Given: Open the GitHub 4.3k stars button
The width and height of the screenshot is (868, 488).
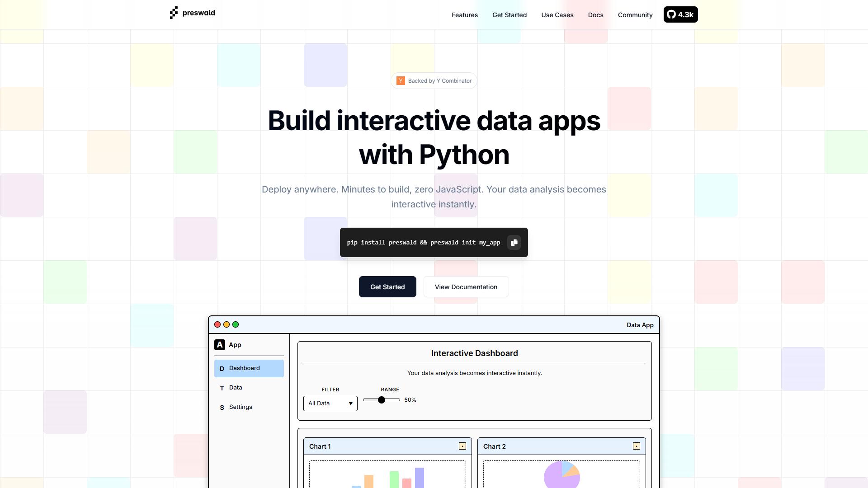Looking at the screenshot, I should (680, 14).
